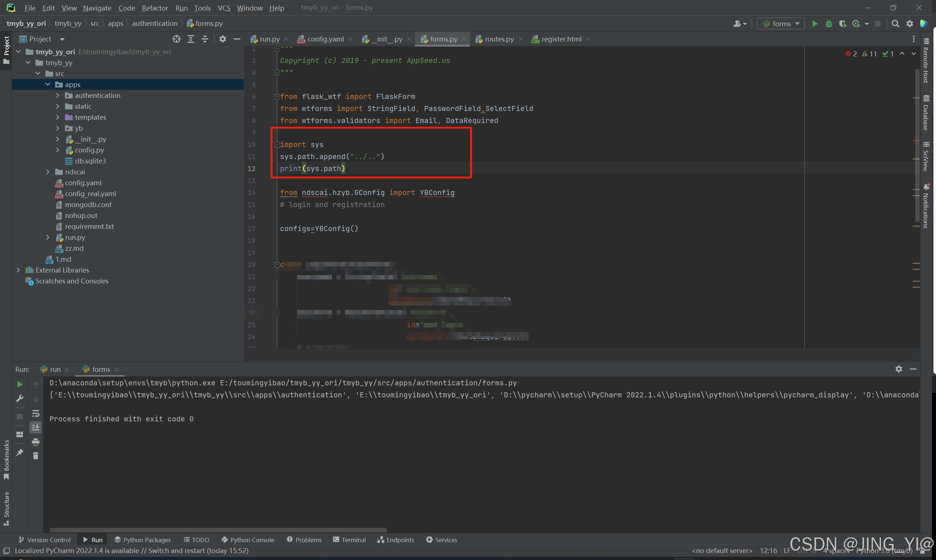This screenshot has width=936, height=560.
Task: Toggle scroll to end in Run console
Action: [35, 427]
